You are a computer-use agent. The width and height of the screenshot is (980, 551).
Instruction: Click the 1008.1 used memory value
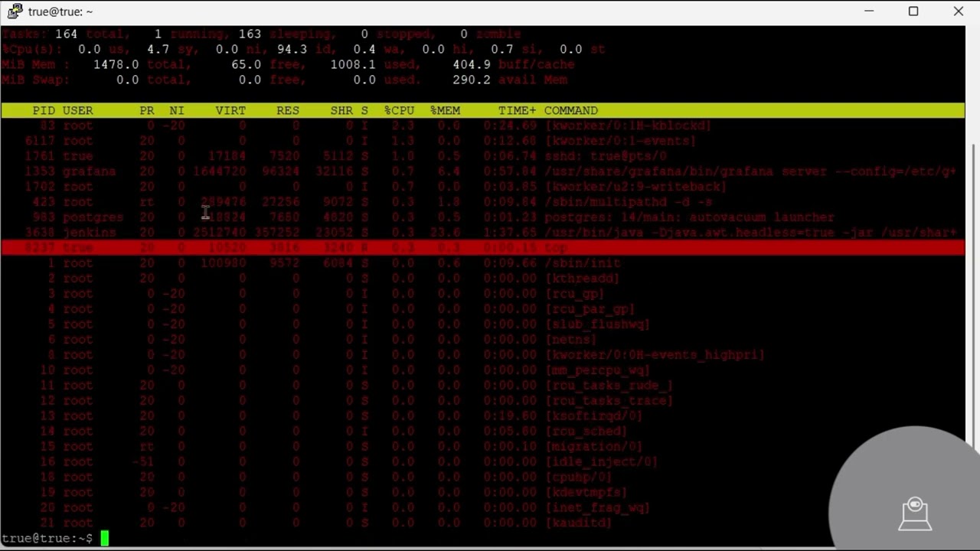(x=353, y=64)
